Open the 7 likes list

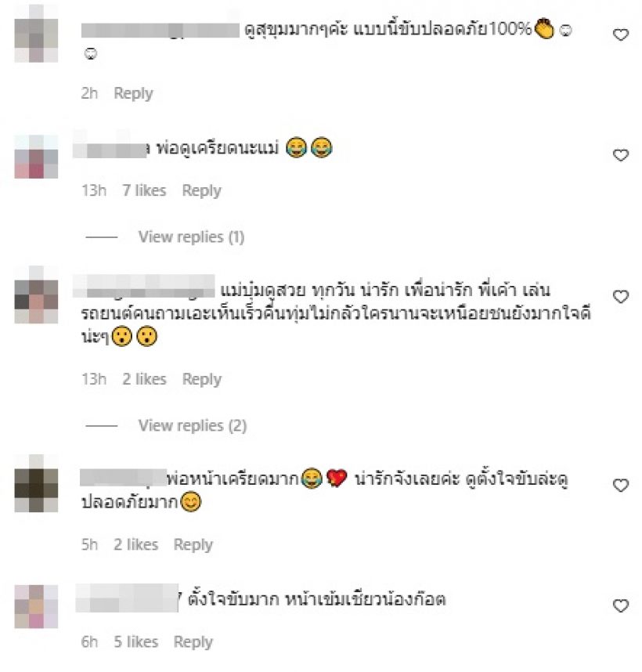144,190
